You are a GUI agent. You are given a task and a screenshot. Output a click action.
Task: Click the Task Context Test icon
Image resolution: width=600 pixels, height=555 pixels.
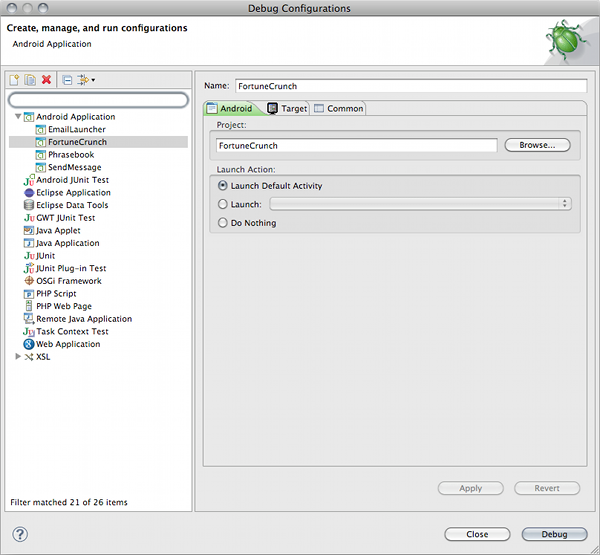[29, 331]
